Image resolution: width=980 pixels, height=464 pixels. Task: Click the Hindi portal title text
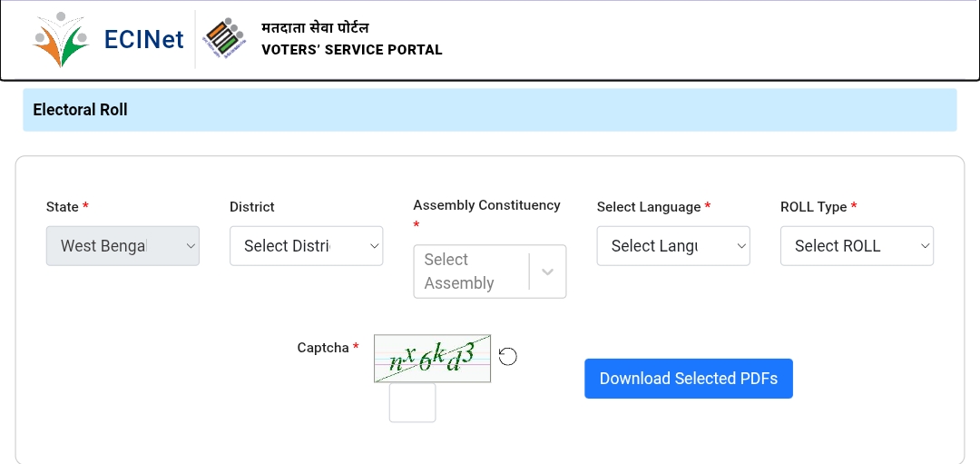pos(315,27)
